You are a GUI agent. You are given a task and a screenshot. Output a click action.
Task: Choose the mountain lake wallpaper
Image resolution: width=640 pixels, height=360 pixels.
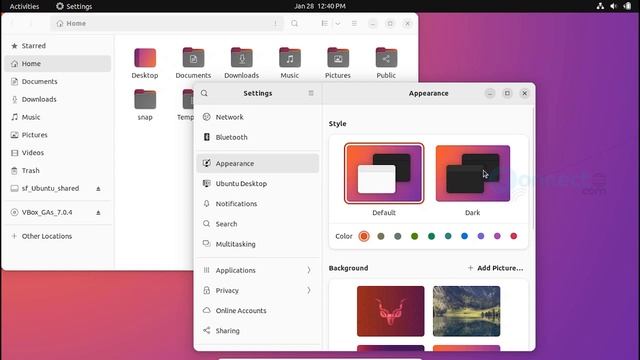tap(467, 311)
